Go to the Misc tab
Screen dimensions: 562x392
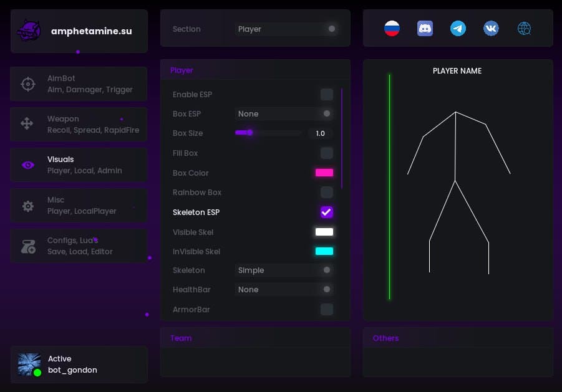point(79,206)
